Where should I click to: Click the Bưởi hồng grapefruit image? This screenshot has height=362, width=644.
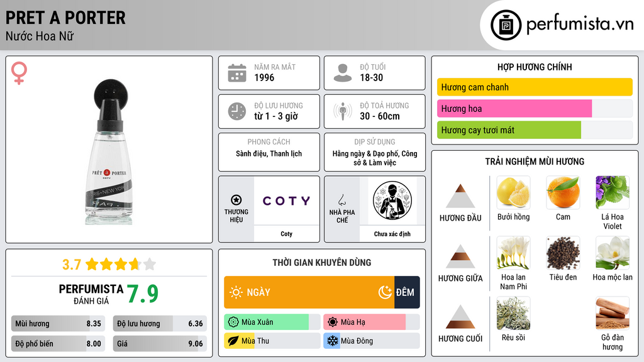(513, 192)
